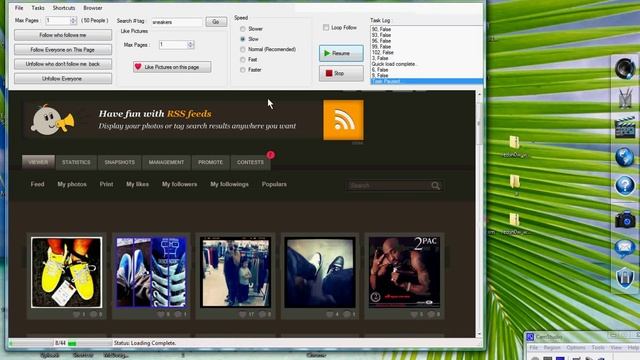The width and height of the screenshot is (640, 360).
Task: Click the orange RSS feed icon
Action: point(343,120)
